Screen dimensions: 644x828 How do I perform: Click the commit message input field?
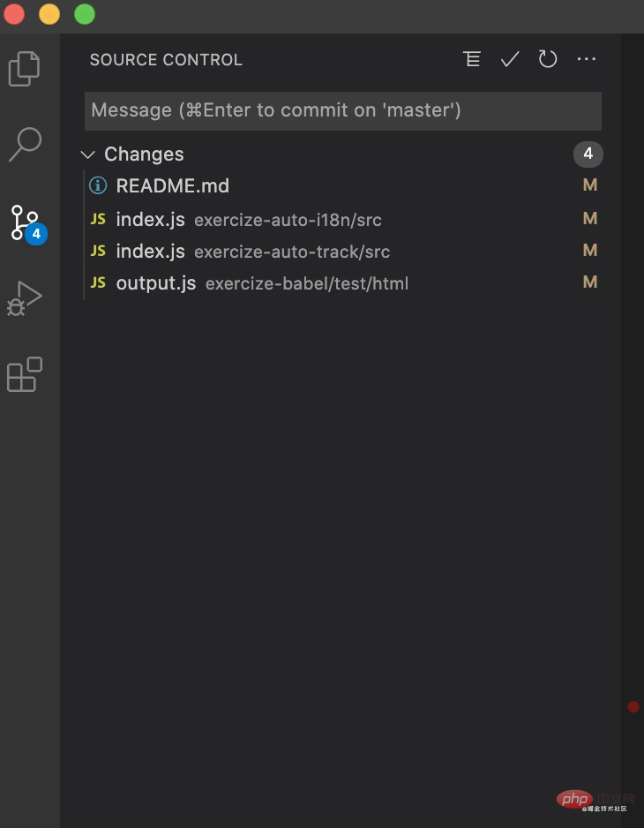(342, 110)
